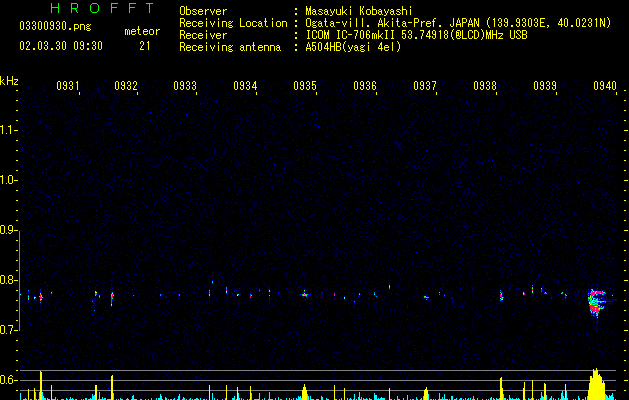Click the kHz axis unit label
The height and width of the screenshot is (400, 629).
9,81
